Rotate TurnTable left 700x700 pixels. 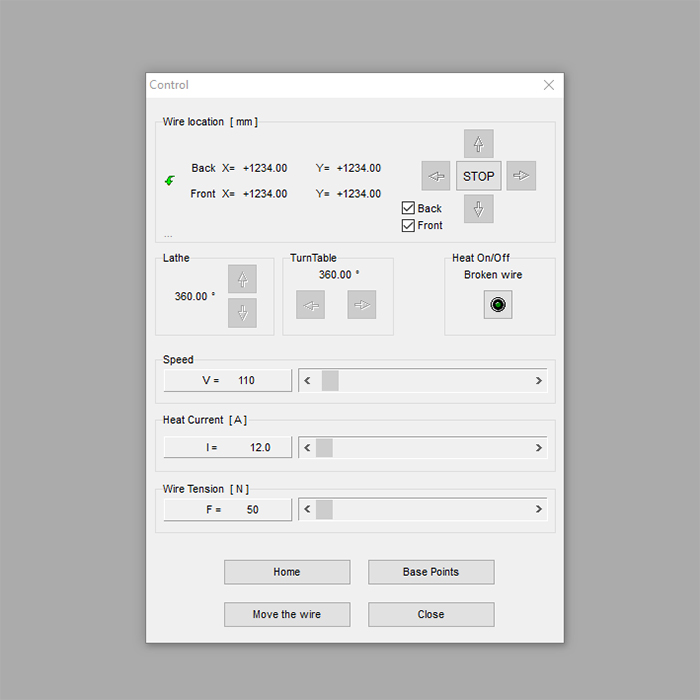pyautogui.click(x=311, y=305)
